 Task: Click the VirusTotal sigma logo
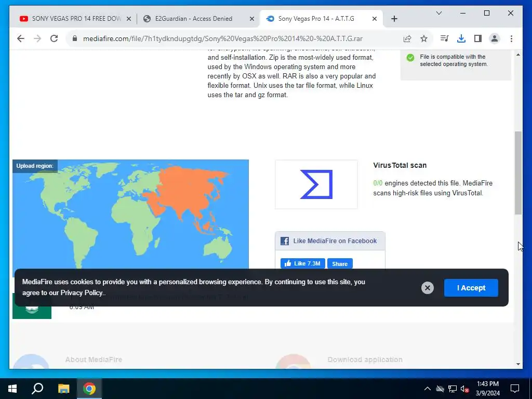click(x=316, y=184)
